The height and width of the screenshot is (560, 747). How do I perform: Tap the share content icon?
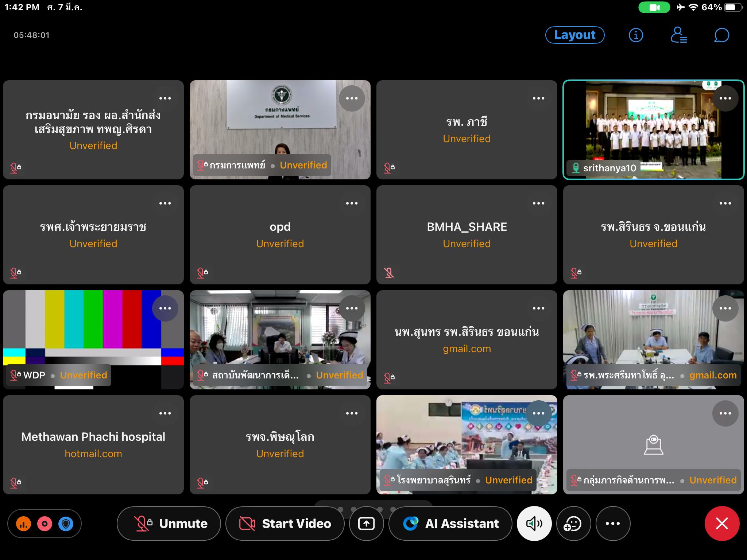coord(366,524)
